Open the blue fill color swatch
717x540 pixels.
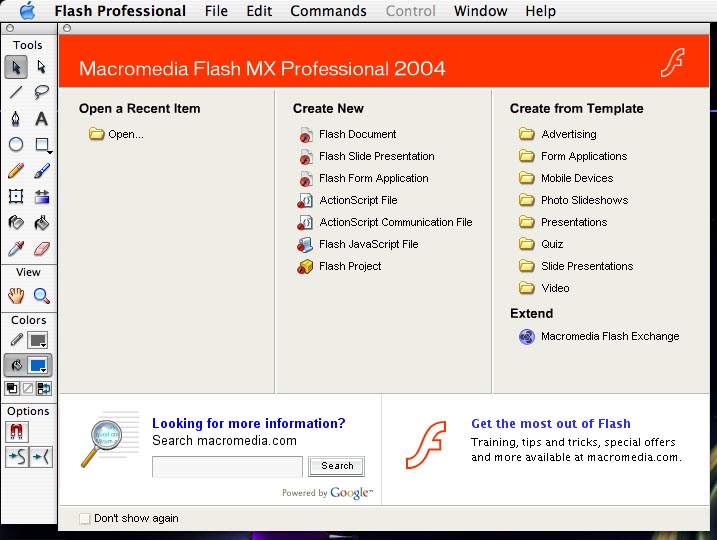click(x=38, y=365)
